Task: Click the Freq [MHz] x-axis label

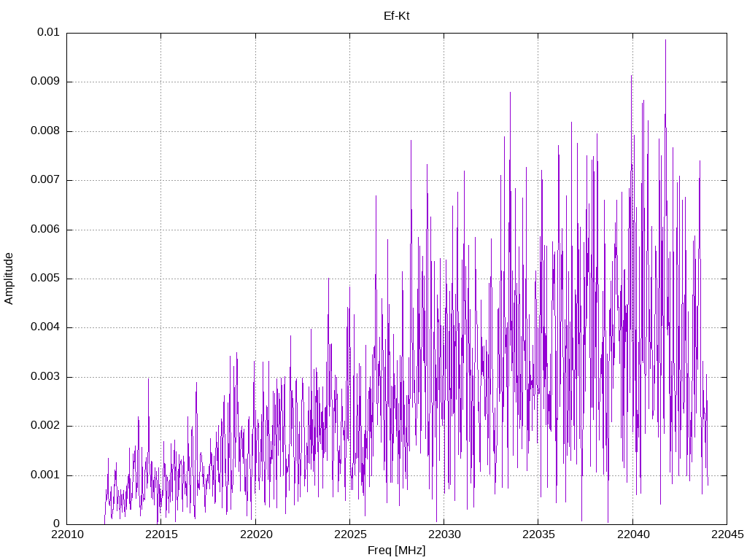Action: tap(396, 551)
